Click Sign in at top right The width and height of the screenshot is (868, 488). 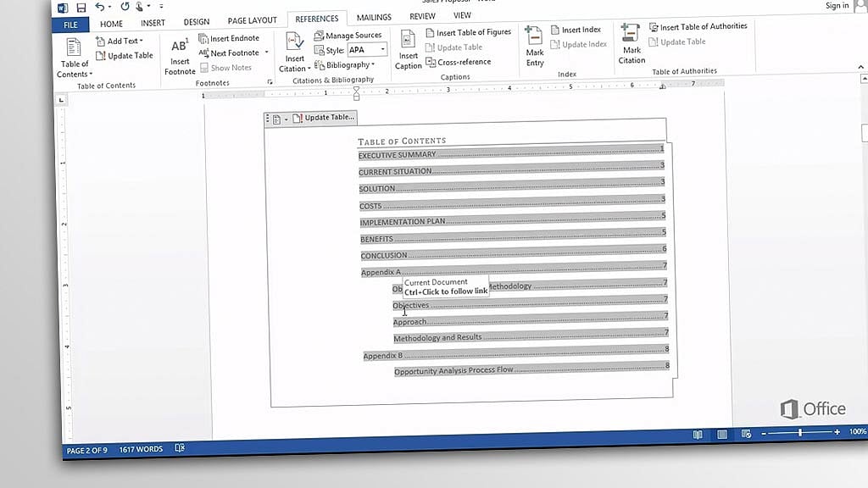837,6
